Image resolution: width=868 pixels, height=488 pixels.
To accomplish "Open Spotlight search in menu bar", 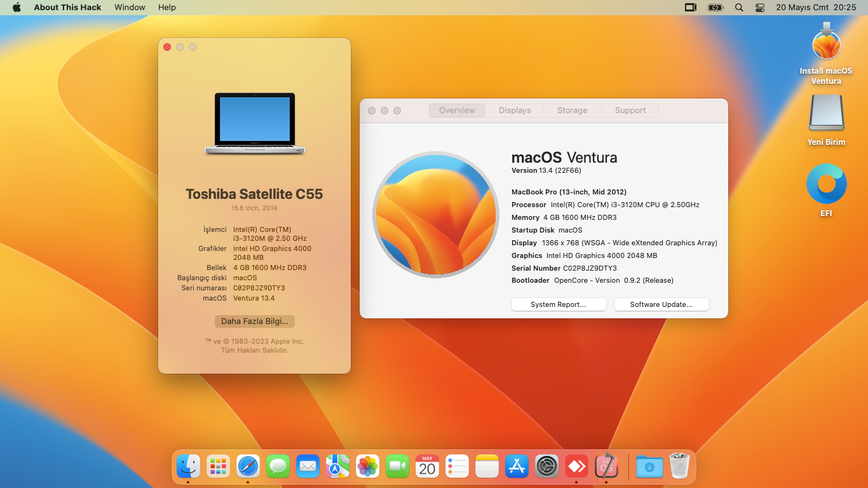I will coord(738,8).
